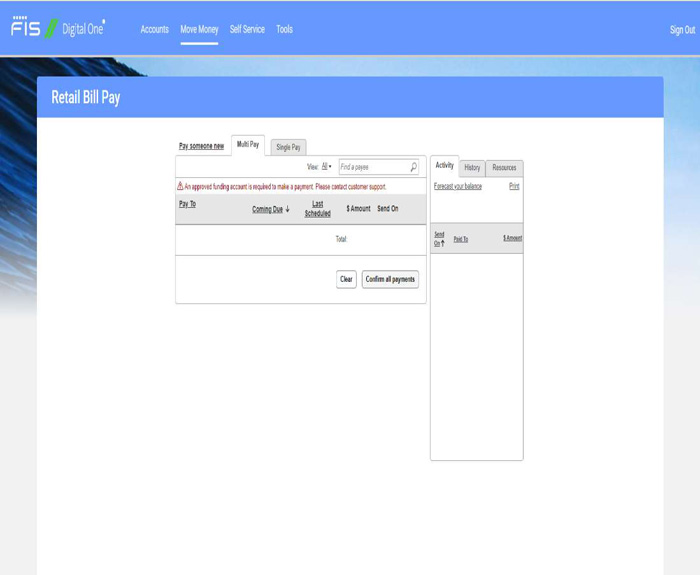Click the Retail Bill Pay heading
The height and width of the screenshot is (575, 700).
click(x=86, y=97)
